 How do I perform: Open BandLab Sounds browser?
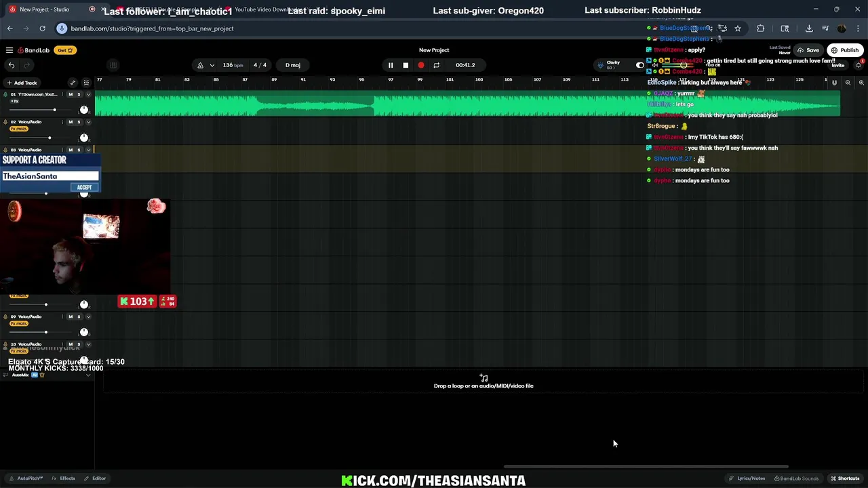click(x=796, y=479)
